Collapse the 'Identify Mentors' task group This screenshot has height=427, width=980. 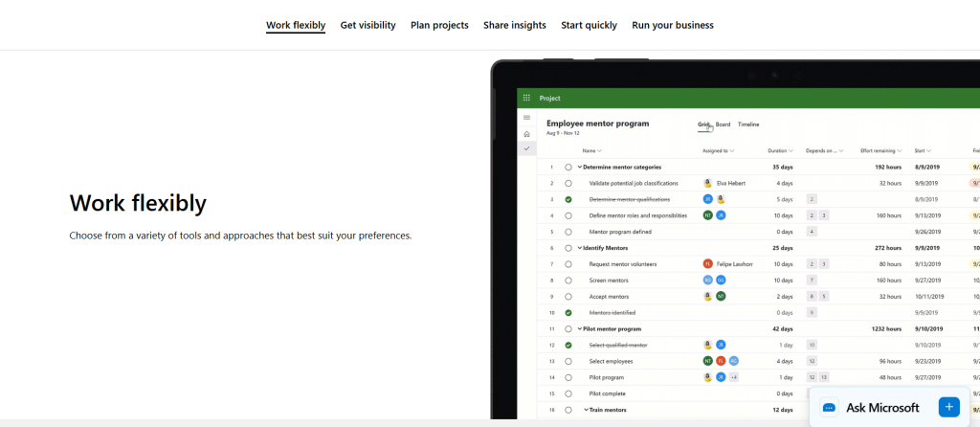click(x=579, y=248)
